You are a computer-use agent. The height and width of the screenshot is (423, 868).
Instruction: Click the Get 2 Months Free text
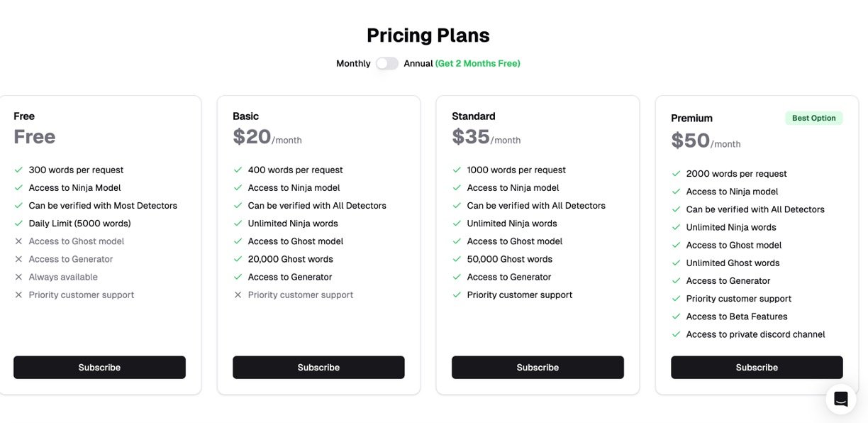tap(478, 63)
